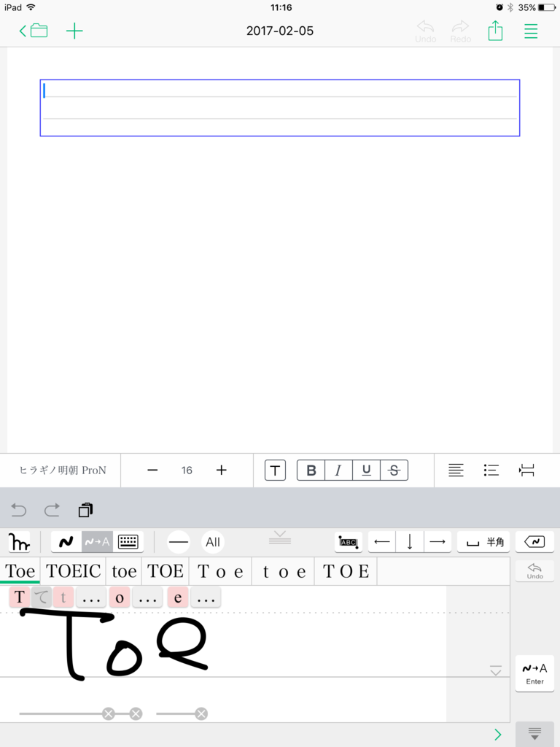The image size is (560, 747).
Task: Click the green next arrow chevron
Action: point(497,735)
